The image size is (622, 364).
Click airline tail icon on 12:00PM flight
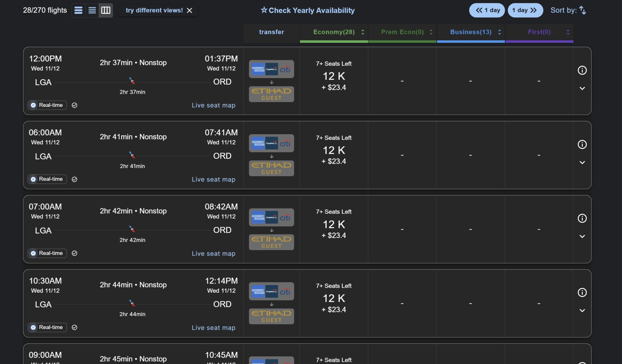[132, 81]
